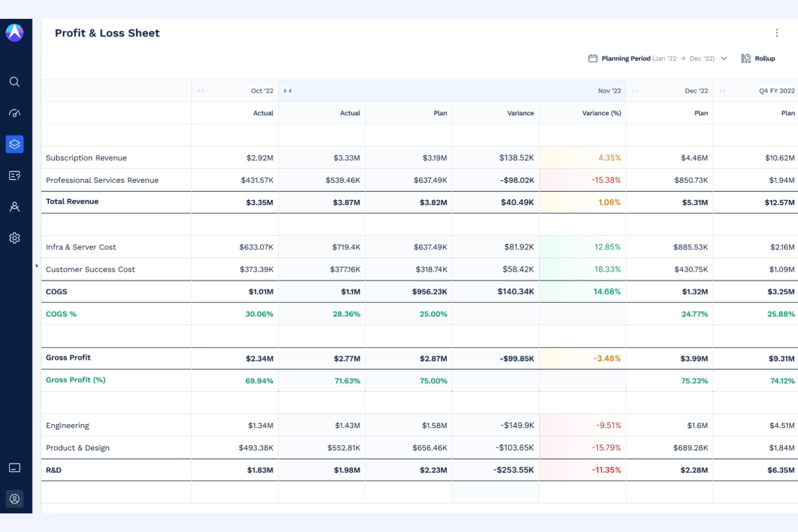The width and height of the screenshot is (798, 532).
Task: Open Settings from the sidebar gear
Action: [15, 238]
